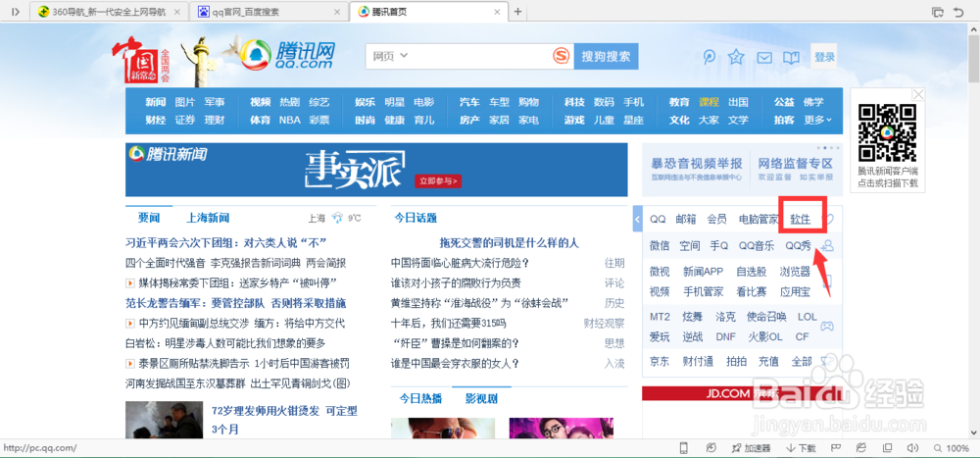The image size is (980, 458).
Task: Open headline 拖死交警的司机是什么样的人
Action: coord(509,242)
